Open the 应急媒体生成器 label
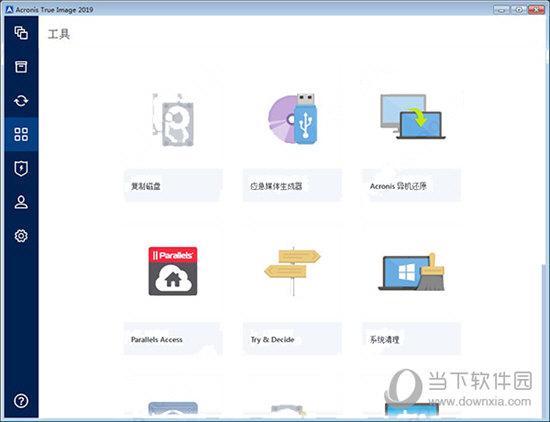 [x=276, y=186]
